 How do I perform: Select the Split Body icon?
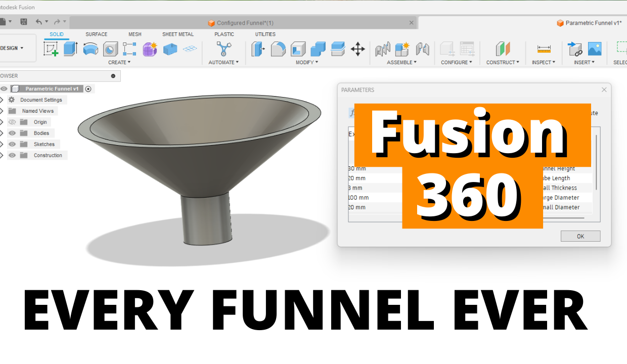(x=338, y=49)
